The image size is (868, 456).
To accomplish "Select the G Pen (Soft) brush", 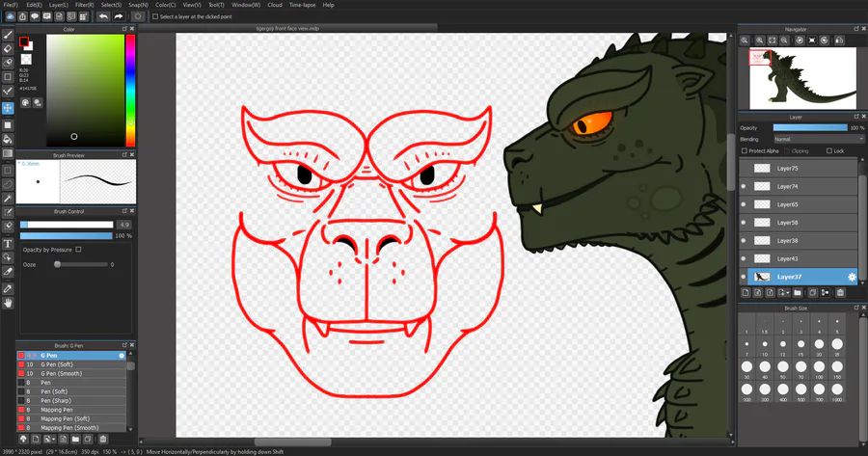I will 71,364.
